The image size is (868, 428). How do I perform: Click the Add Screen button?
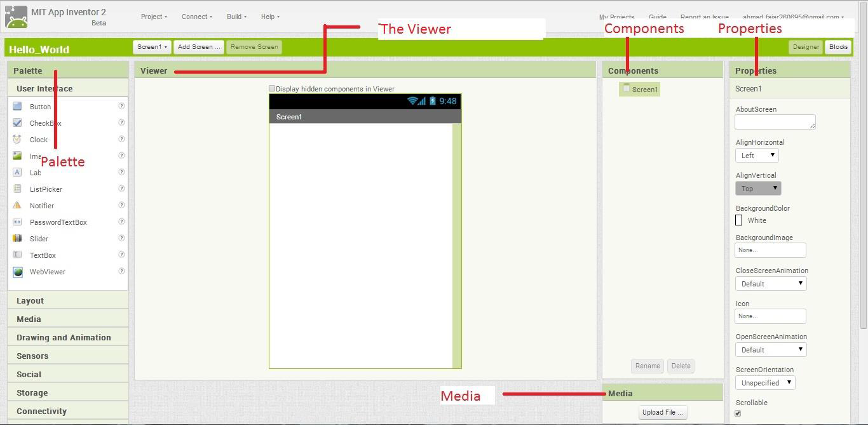(198, 46)
